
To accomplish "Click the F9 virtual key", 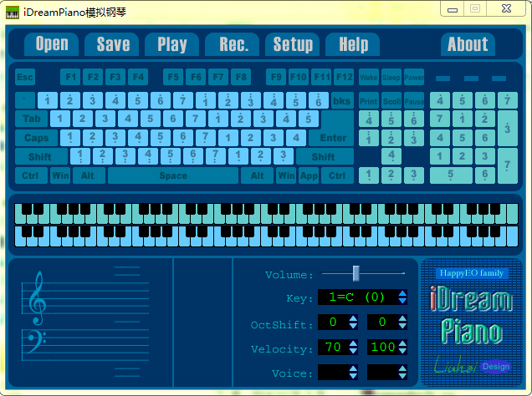I will click(276, 77).
